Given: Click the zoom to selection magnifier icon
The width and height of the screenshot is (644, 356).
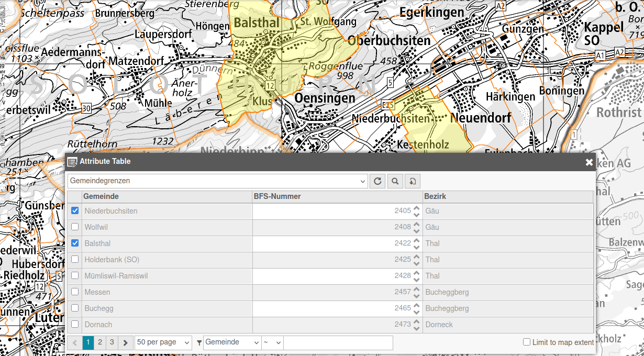Looking at the screenshot, I should point(395,181).
